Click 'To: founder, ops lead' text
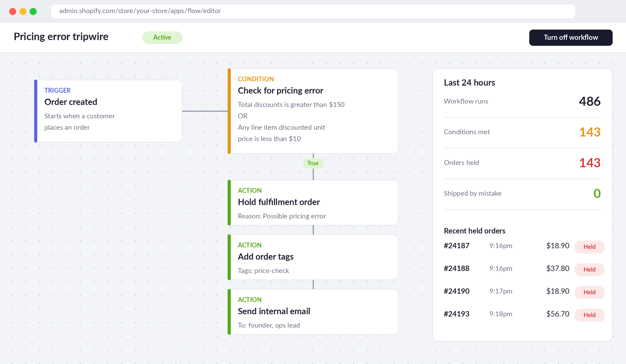The width and height of the screenshot is (626, 364). point(269,325)
